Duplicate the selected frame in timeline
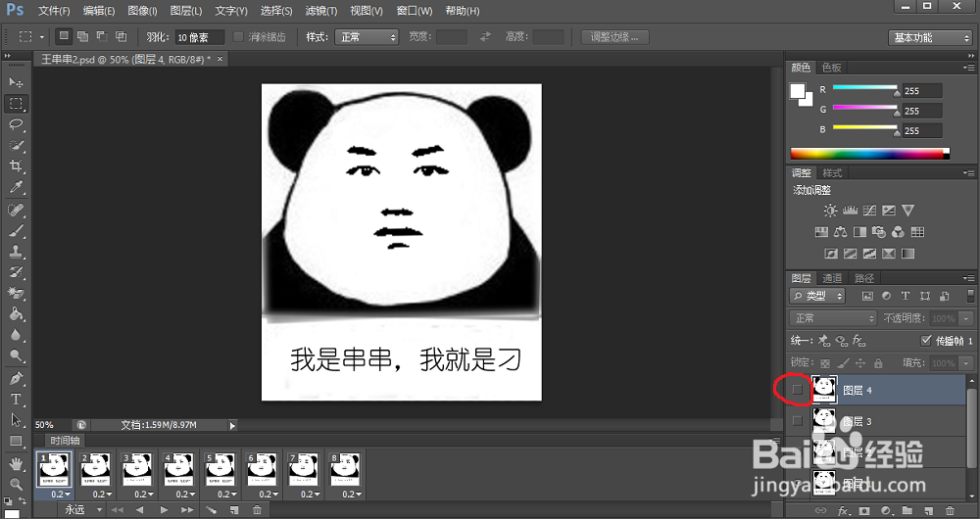 coord(234,510)
